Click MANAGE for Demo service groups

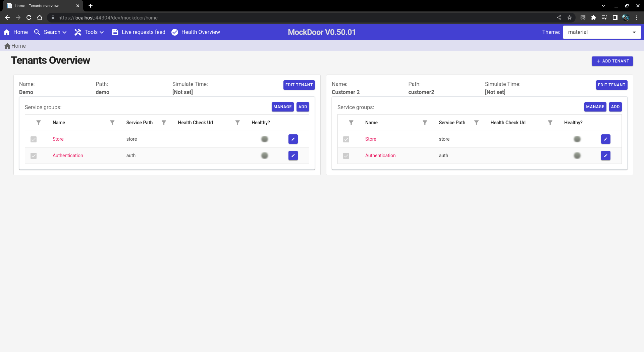pyautogui.click(x=283, y=107)
